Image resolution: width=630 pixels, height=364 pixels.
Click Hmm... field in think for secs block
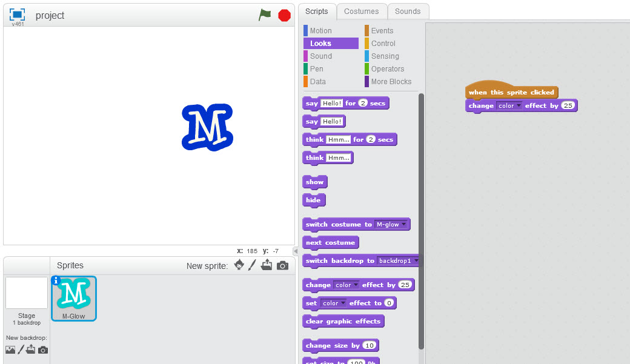[x=339, y=139]
